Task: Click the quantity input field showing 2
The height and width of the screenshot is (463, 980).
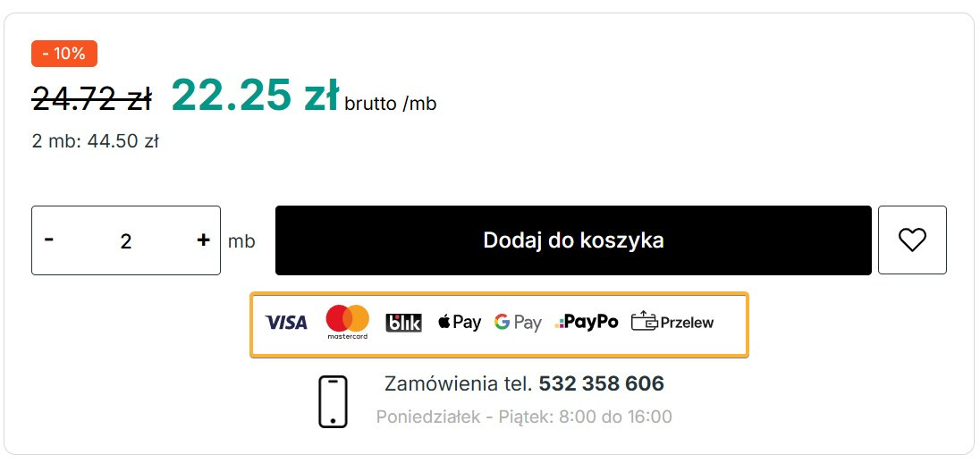Action: 126,241
